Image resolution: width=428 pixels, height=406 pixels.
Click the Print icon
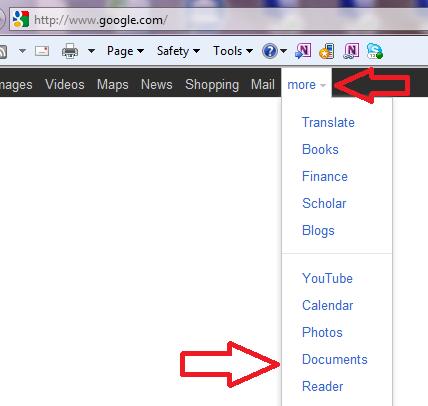pos(70,51)
